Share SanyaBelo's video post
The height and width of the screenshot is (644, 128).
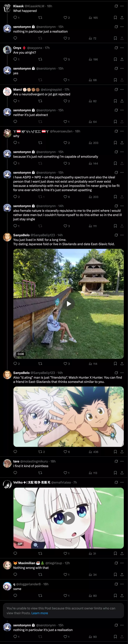coord(122,364)
